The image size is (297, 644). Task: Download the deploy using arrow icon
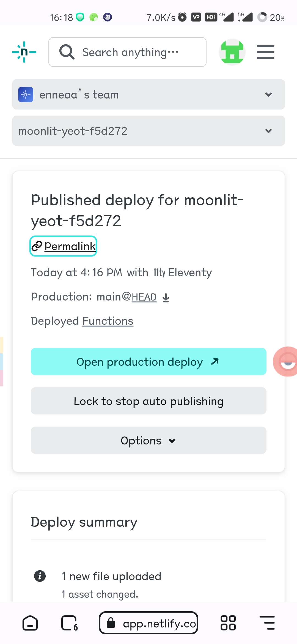166,298
